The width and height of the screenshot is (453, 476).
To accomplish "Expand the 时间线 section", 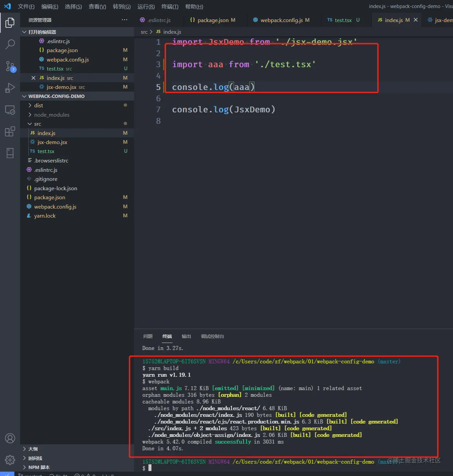I will tap(77, 458).
